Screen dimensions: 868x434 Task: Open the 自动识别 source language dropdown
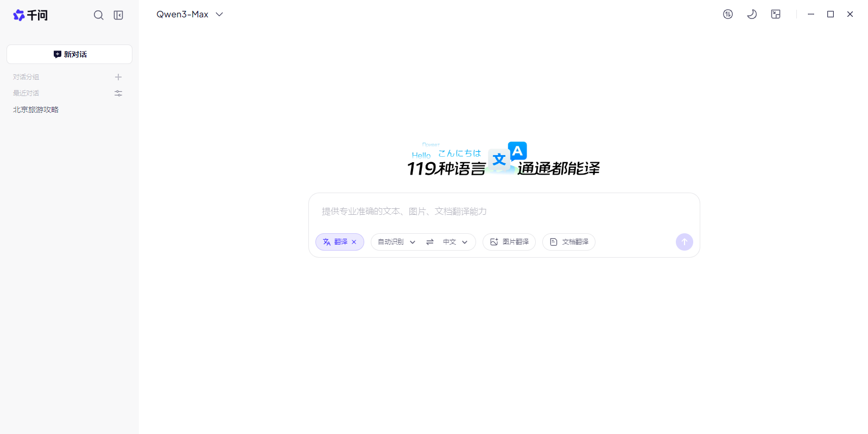(x=396, y=242)
